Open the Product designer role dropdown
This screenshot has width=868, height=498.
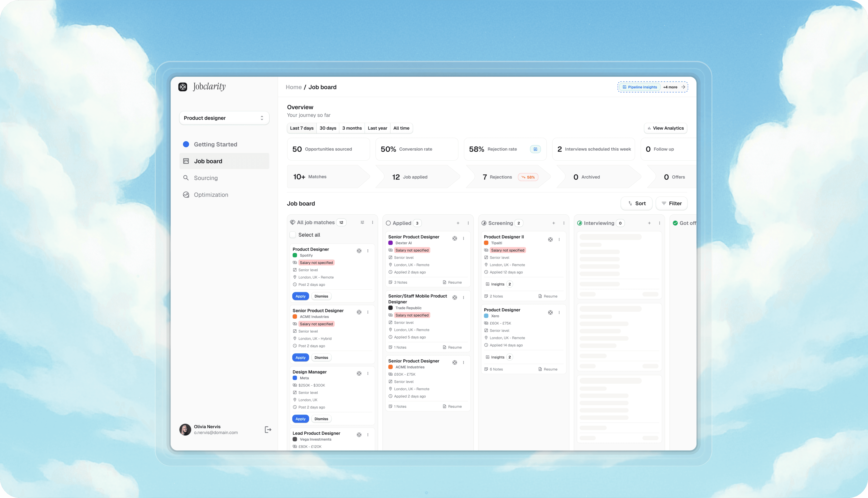pyautogui.click(x=224, y=118)
